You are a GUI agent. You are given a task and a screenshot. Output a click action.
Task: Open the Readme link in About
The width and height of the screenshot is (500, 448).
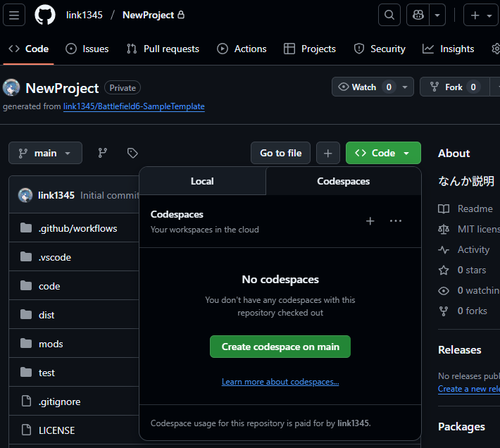(x=465, y=209)
